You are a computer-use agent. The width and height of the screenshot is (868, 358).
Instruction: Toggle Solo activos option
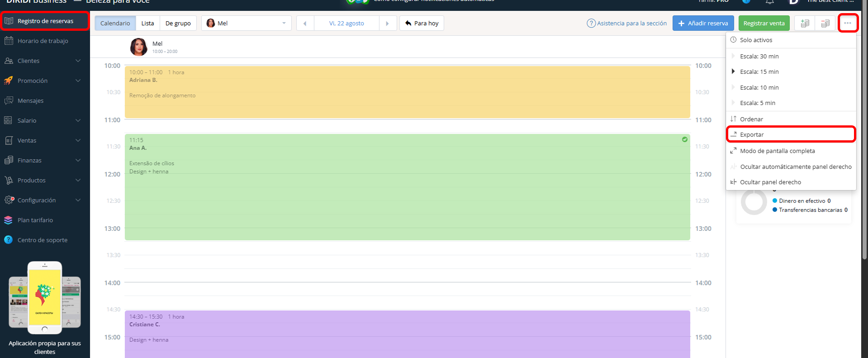[756, 40]
